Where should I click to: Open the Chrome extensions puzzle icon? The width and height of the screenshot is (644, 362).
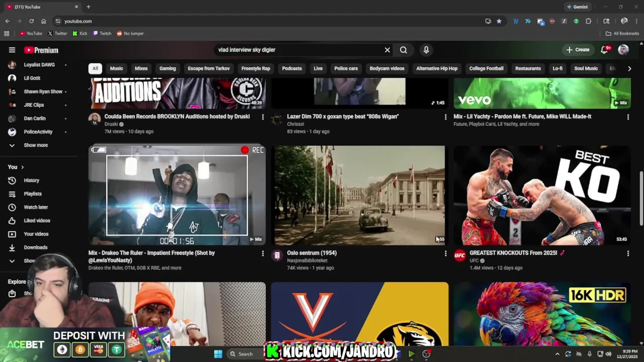pyautogui.click(x=589, y=21)
